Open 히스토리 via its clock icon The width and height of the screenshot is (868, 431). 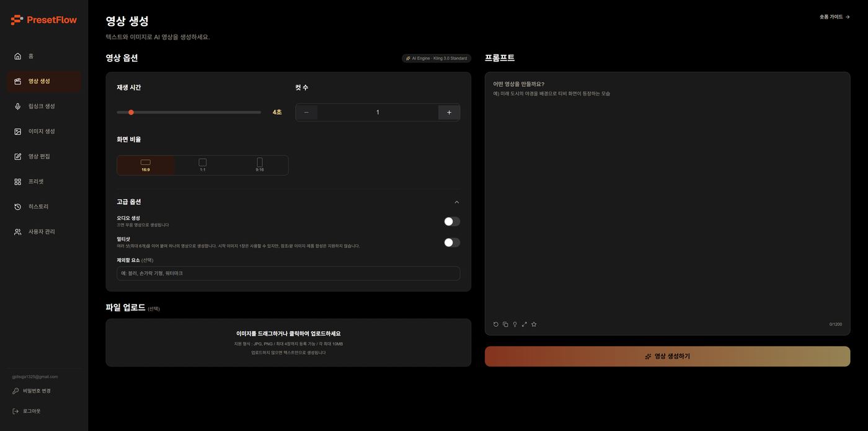(x=17, y=207)
